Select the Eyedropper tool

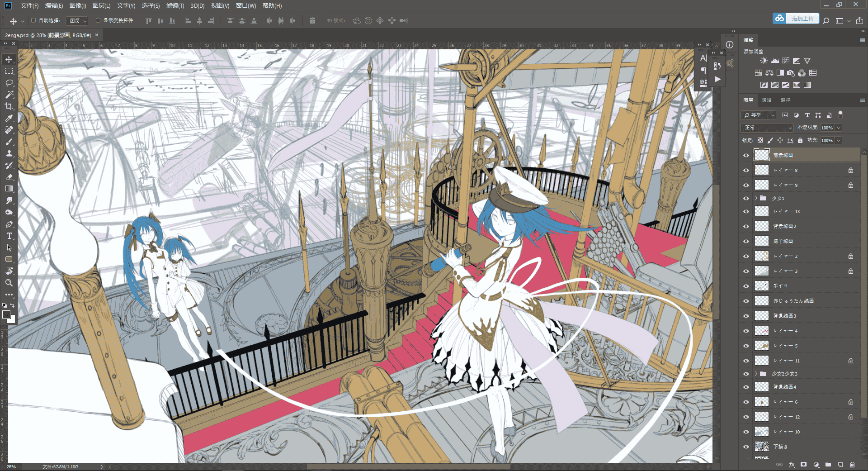coord(9,118)
